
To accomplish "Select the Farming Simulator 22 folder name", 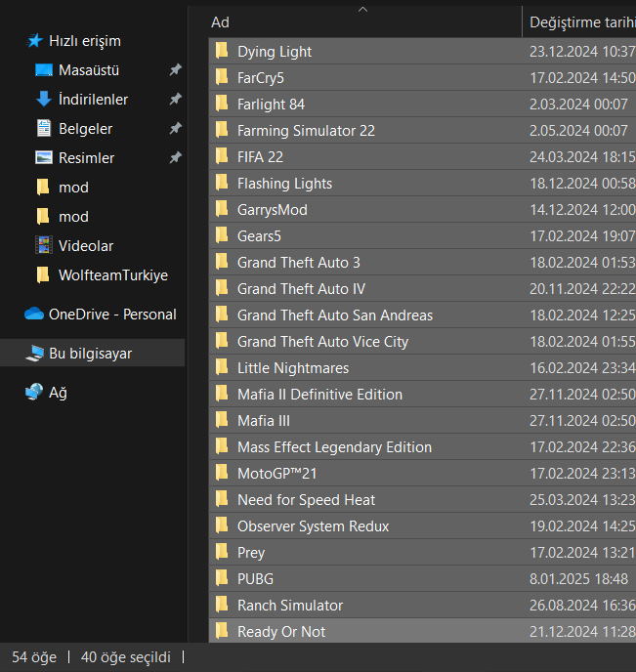I will pyautogui.click(x=306, y=130).
